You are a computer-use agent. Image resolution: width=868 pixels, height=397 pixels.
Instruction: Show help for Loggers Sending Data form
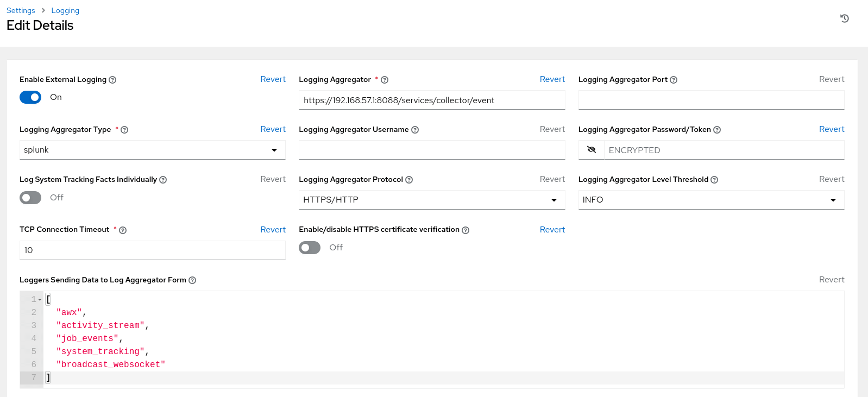(x=192, y=280)
